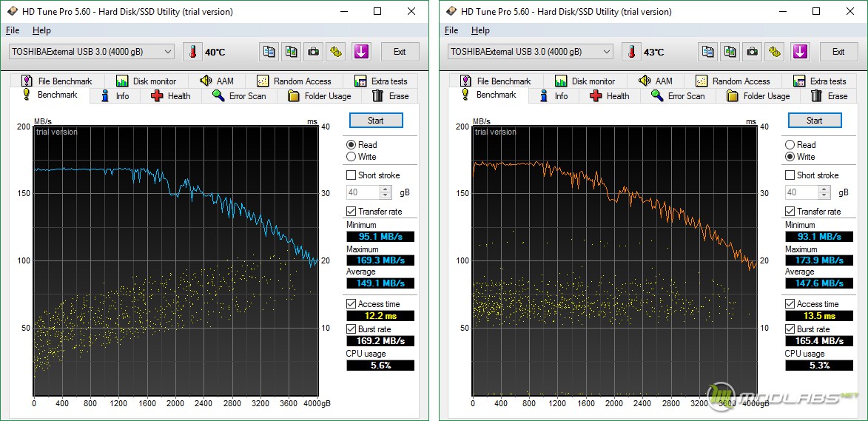This screenshot has height=421, width=868.
Task: Open Folder Usage tab in right window
Action: pyautogui.click(x=759, y=95)
